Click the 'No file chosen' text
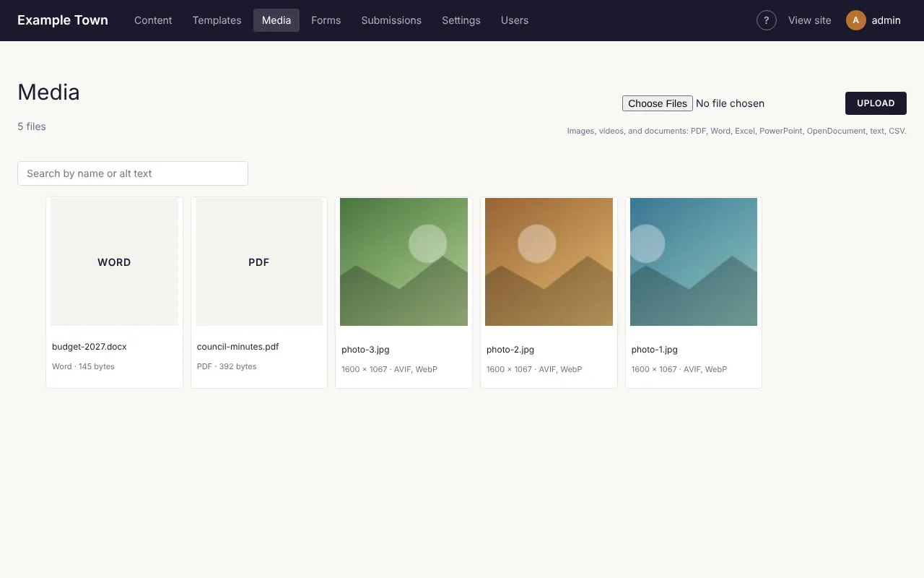924x578 pixels. tap(730, 103)
